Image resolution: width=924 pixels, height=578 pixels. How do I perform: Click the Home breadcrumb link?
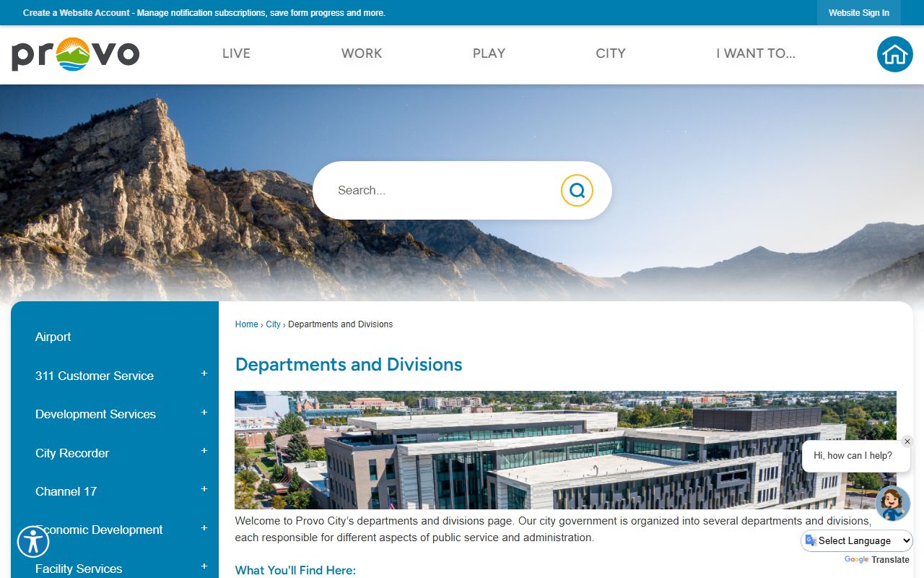coord(246,324)
